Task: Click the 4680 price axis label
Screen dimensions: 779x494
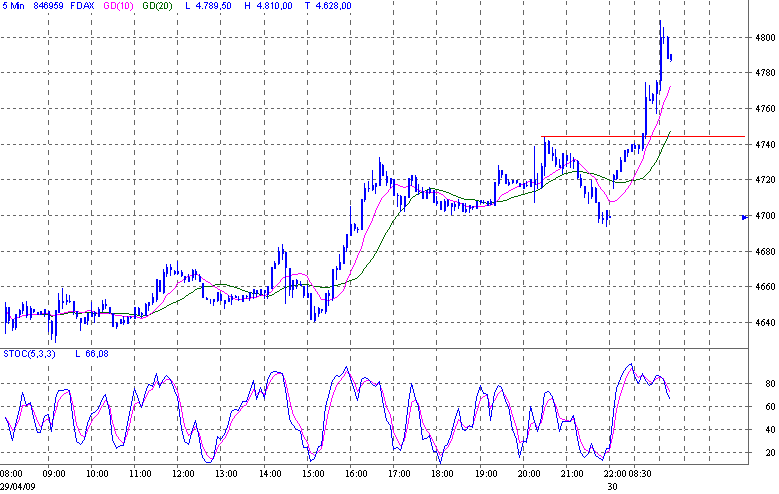Action: click(x=765, y=251)
